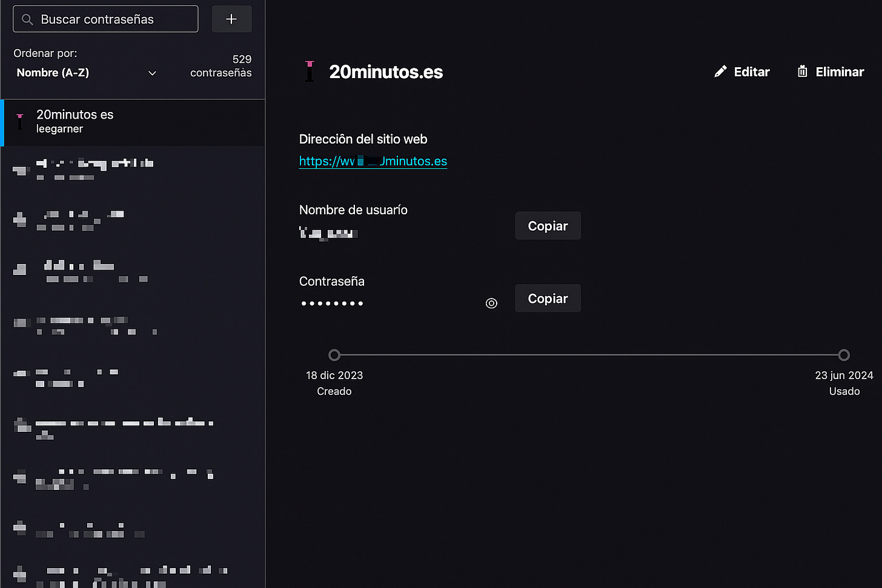
Task: Click the Editar label text
Action: coord(752,71)
